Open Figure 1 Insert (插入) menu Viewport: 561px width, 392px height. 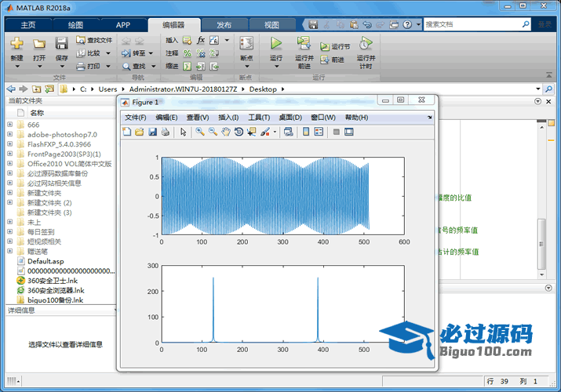tap(228, 118)
